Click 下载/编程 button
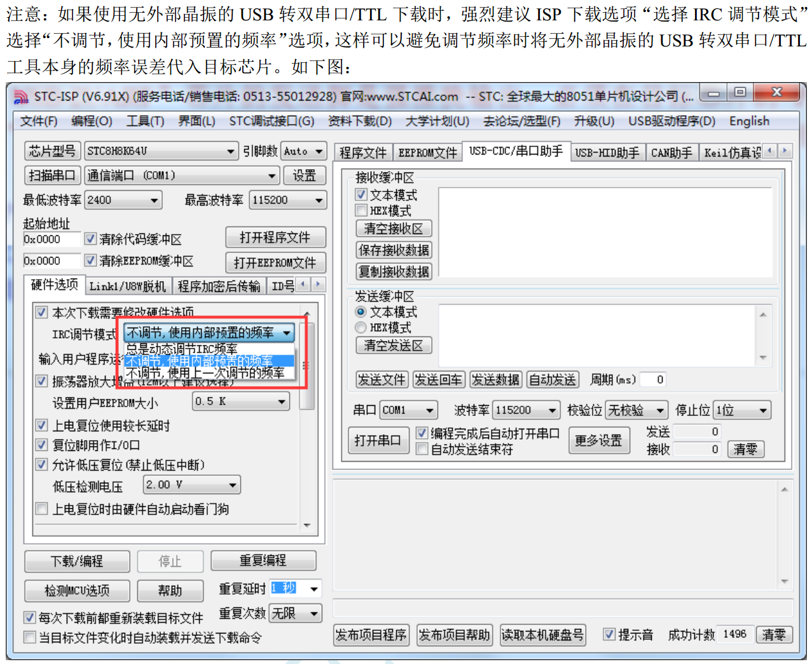Viewport: 812px width, 664px height. pos(77,562)
